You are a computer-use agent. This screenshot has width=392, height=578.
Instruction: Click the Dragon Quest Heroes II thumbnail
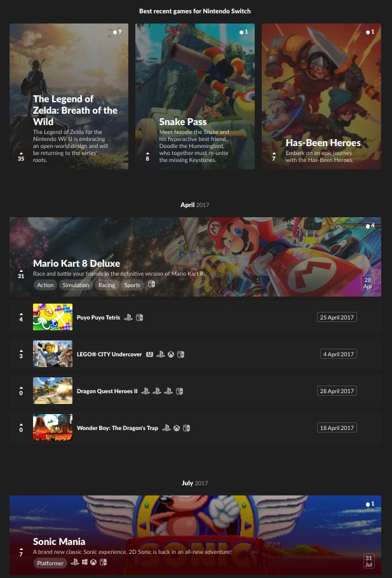[53, 391]
